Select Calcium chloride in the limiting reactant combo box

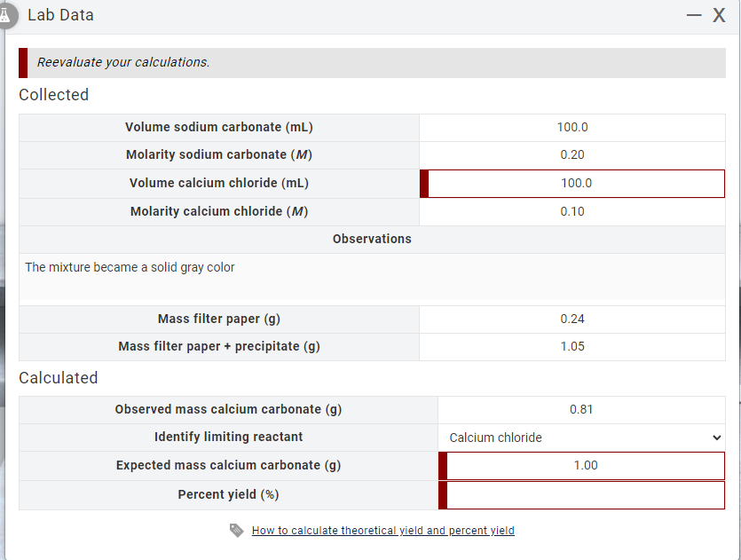(581, 437)
